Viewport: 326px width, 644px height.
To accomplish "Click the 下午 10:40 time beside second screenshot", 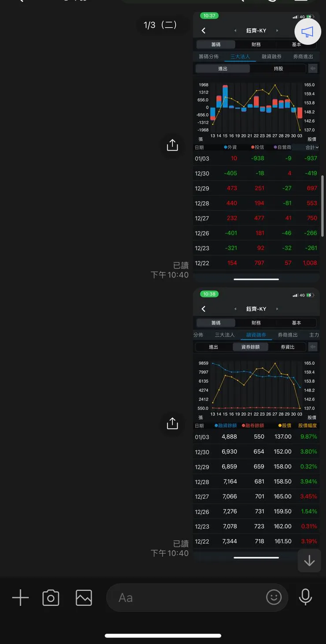I will tap(170, 553).
